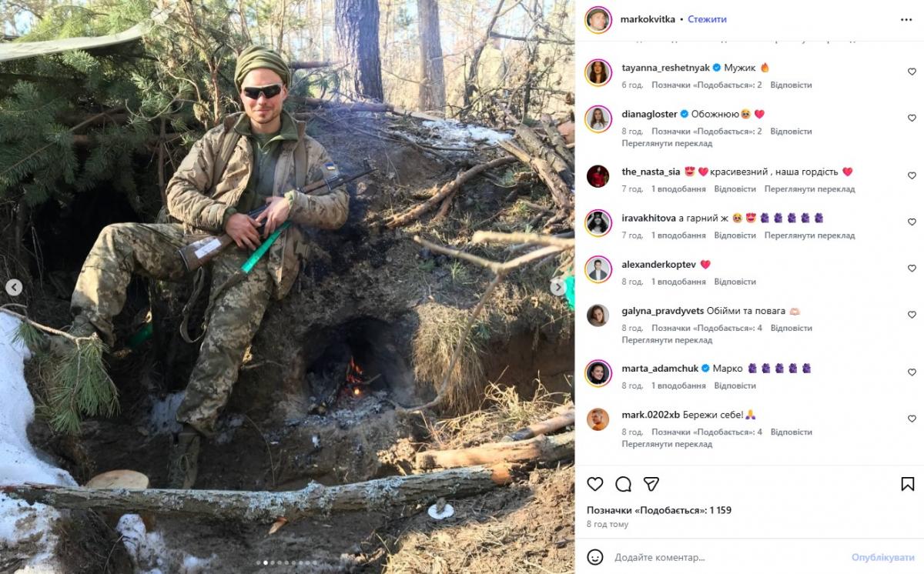Share post via paper plane icon
This screenshot has height=574, width=924.
point(651,484)
